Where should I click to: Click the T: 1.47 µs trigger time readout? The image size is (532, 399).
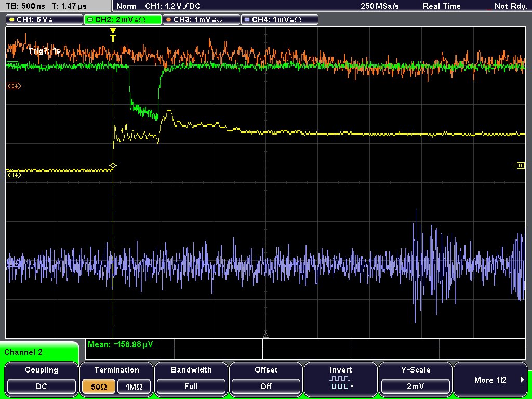pyautogui.click(x=69, y=6)
